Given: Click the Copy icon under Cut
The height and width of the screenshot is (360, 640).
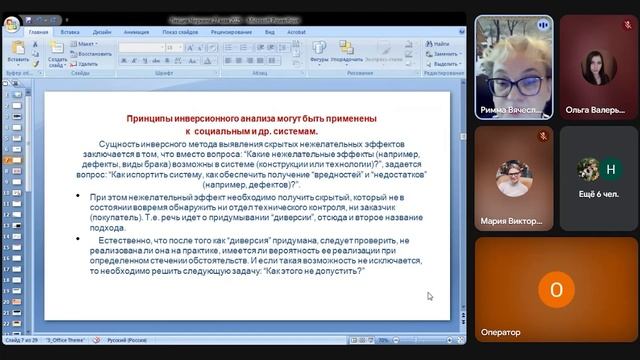Looking at the screenshot, I should pos(36,54).
